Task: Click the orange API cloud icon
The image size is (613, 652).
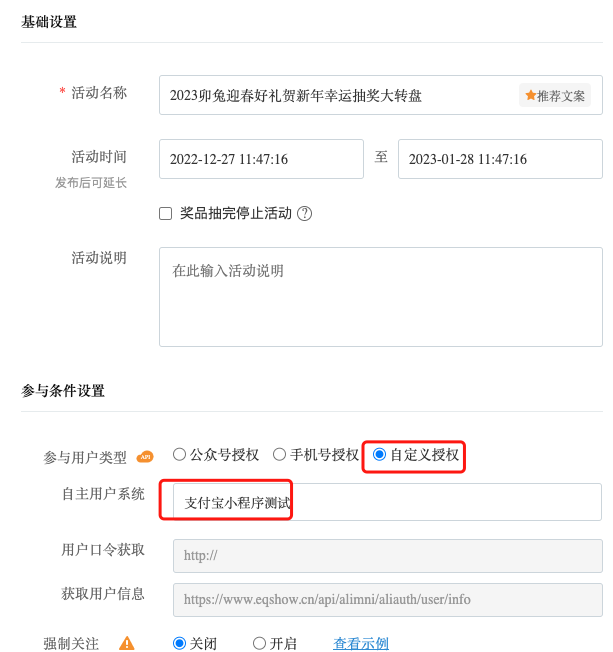Action: click(x=145, y=456)
